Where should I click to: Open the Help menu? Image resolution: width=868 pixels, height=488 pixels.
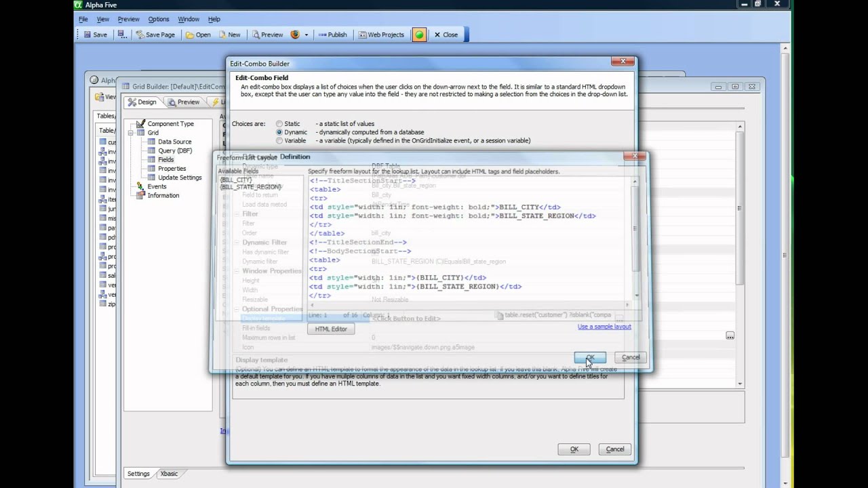point(214,19)
